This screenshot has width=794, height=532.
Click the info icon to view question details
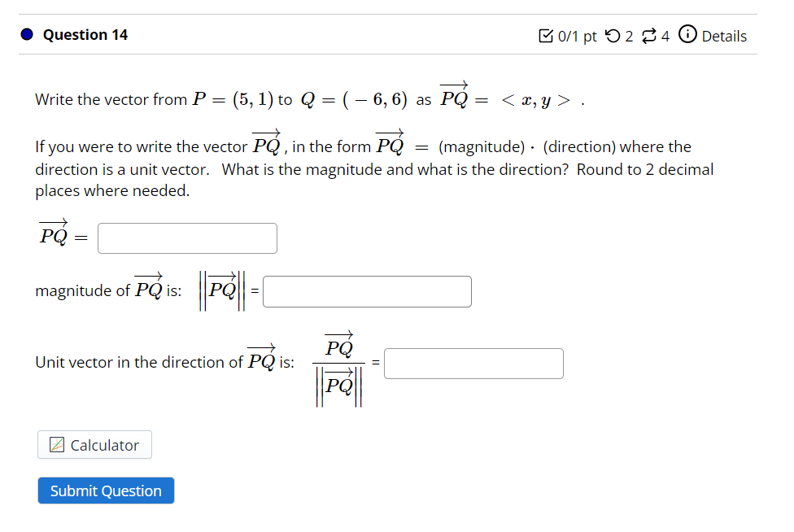click(687, 35)
